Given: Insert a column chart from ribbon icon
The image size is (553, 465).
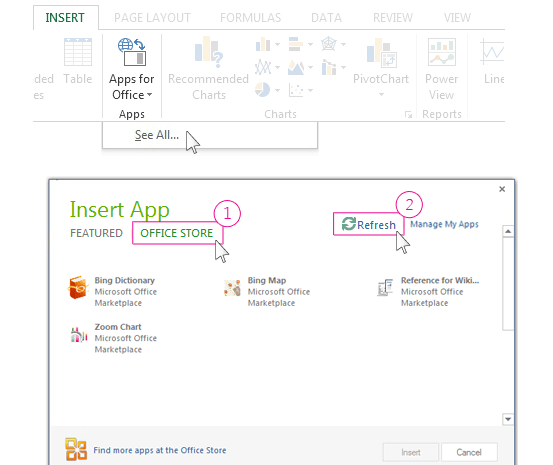Looking at the screenshot, I should 263,44.
